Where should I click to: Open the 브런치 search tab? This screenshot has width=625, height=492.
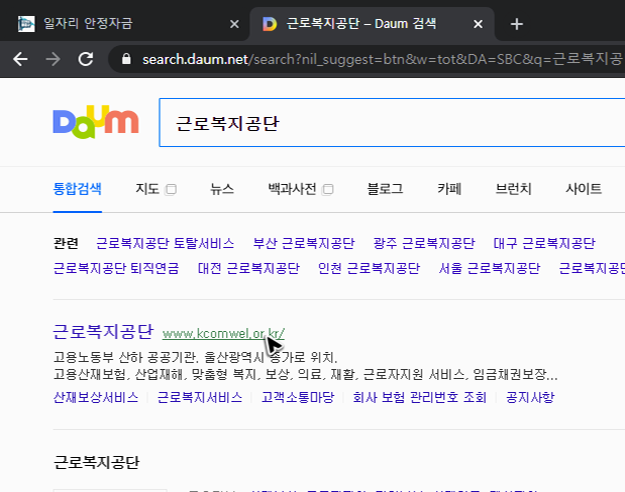[x=513, y=189]
